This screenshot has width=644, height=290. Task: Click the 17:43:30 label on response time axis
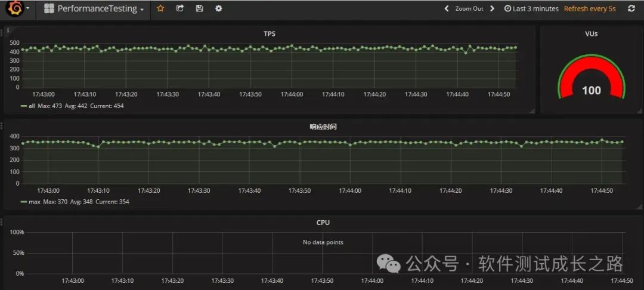click(199, 190)
